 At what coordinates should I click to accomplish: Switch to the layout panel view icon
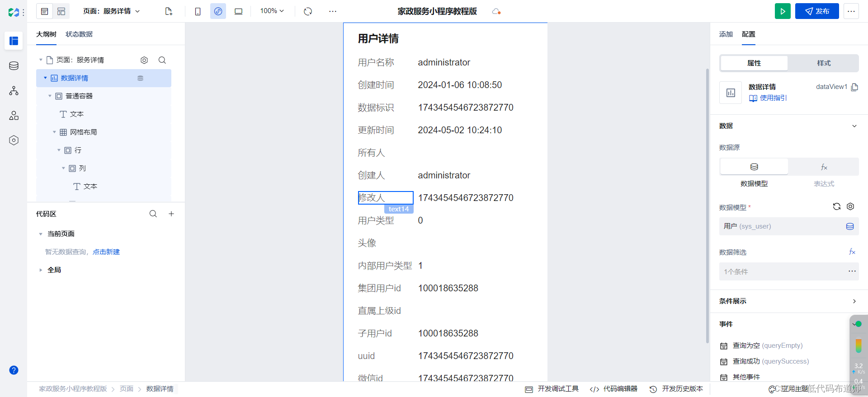click(61, 11)
